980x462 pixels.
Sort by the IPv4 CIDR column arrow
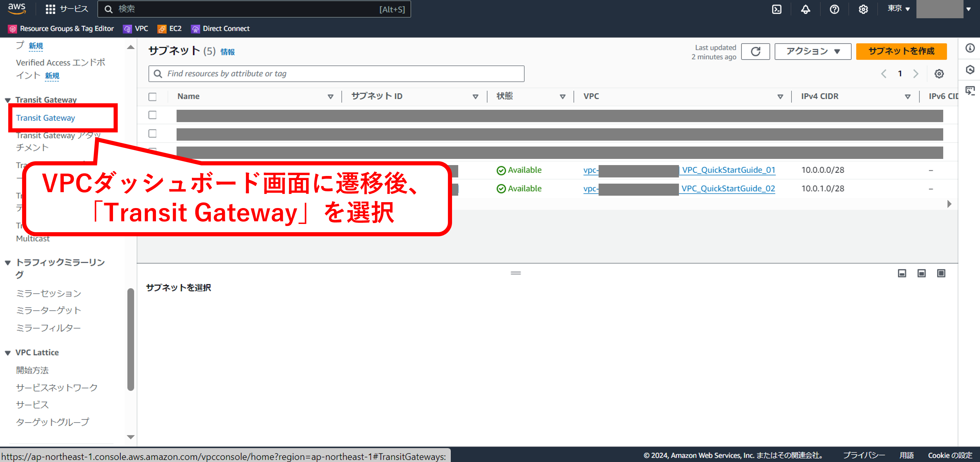(908, 97)
